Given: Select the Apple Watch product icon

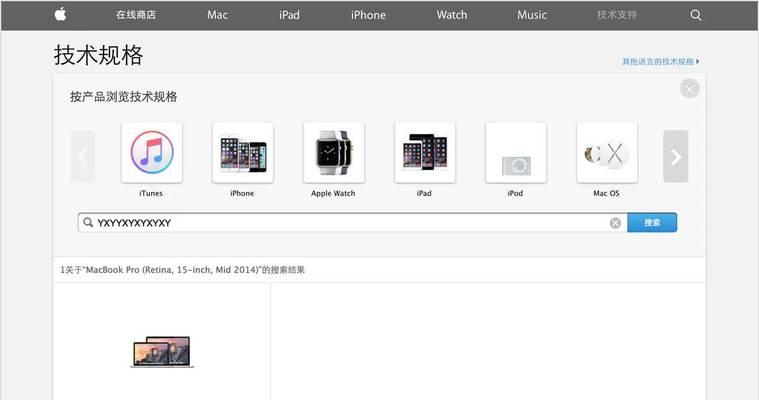Looking at the screenshot, I should 334,153.
